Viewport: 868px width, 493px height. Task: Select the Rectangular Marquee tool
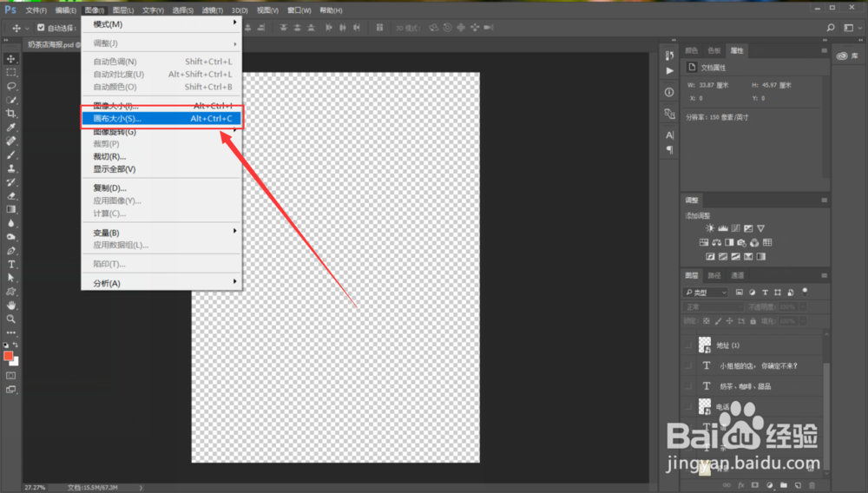click(11, 73)
